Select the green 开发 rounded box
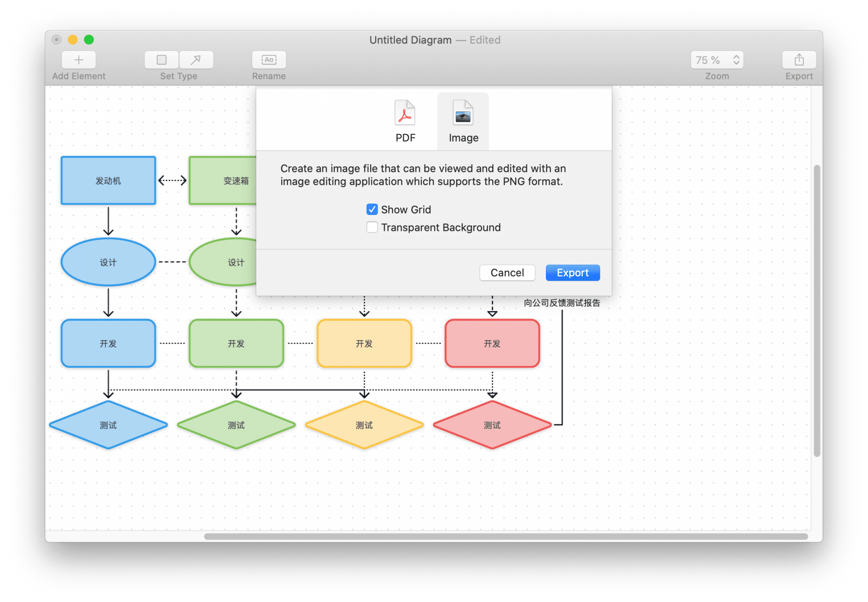Image resolution: width=868 pixels, height=602 pixels. click(236, 343)
